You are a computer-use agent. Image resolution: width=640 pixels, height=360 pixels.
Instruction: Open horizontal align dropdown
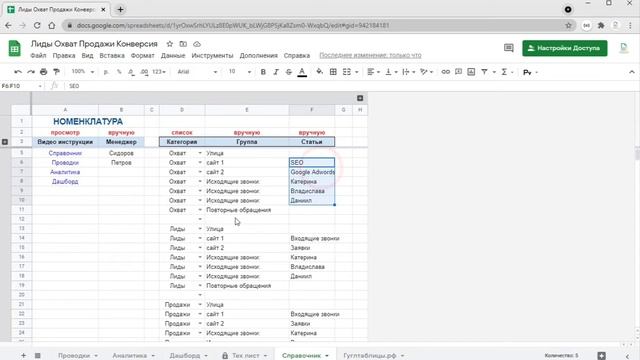373,72
